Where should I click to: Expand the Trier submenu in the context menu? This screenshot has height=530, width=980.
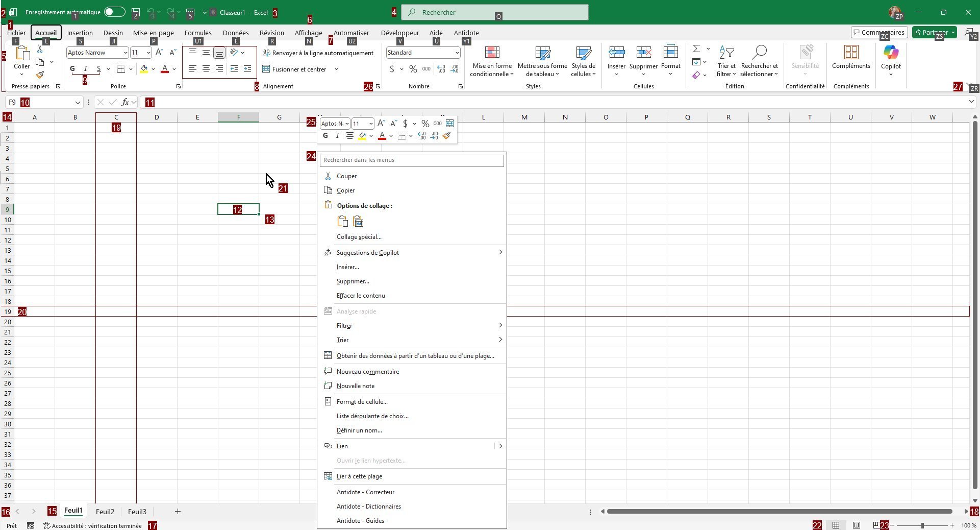pyautogui.click(x=342, y=340)
